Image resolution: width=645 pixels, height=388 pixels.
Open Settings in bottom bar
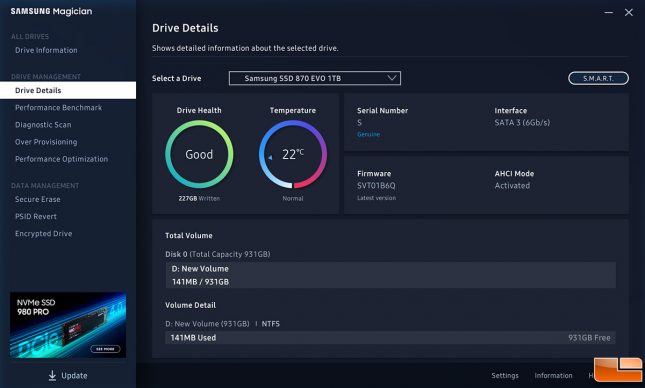point(505,376)
